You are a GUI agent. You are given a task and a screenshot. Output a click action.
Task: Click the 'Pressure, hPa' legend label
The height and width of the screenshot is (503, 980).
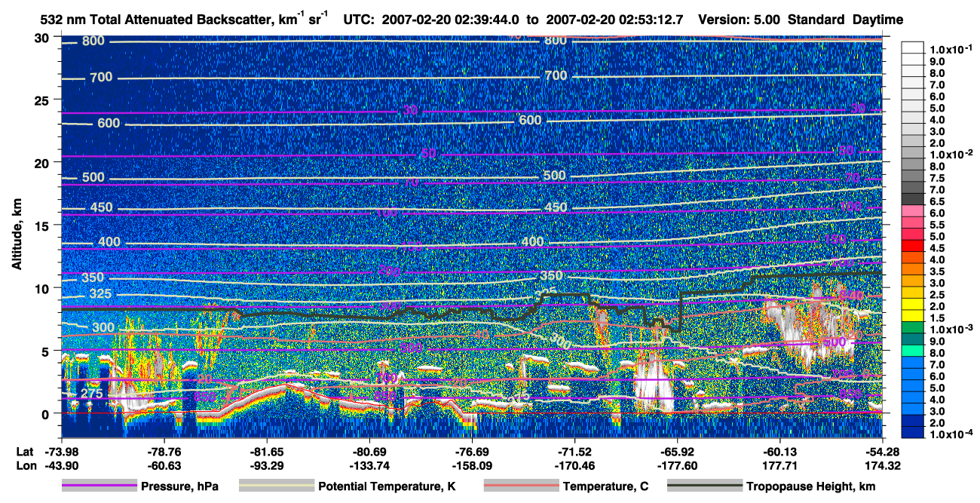(x=180, y=487)
